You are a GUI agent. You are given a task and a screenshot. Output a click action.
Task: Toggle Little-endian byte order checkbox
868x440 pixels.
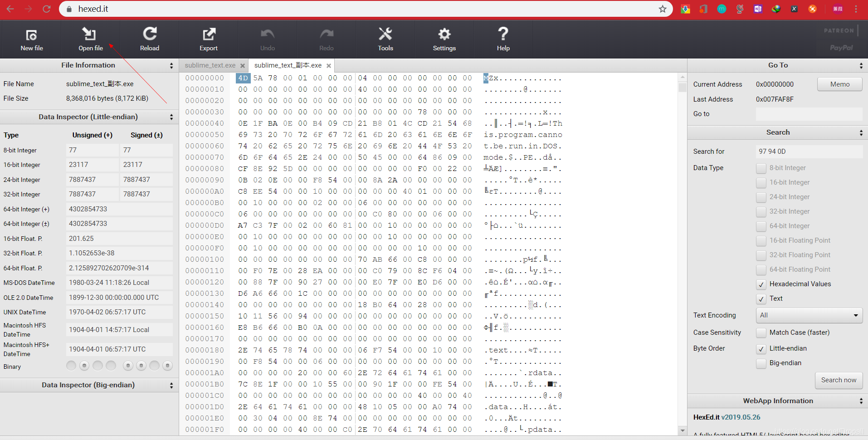coord(761,348)
